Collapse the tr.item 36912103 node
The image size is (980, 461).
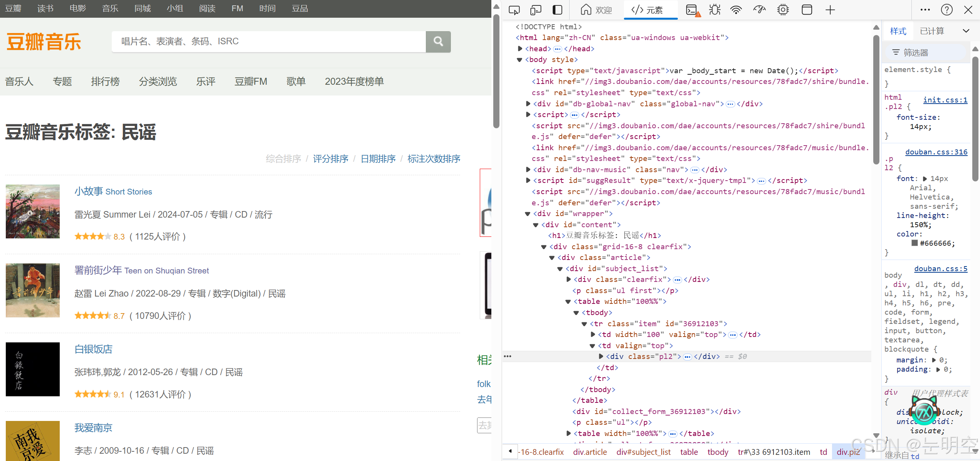[584, 324]
